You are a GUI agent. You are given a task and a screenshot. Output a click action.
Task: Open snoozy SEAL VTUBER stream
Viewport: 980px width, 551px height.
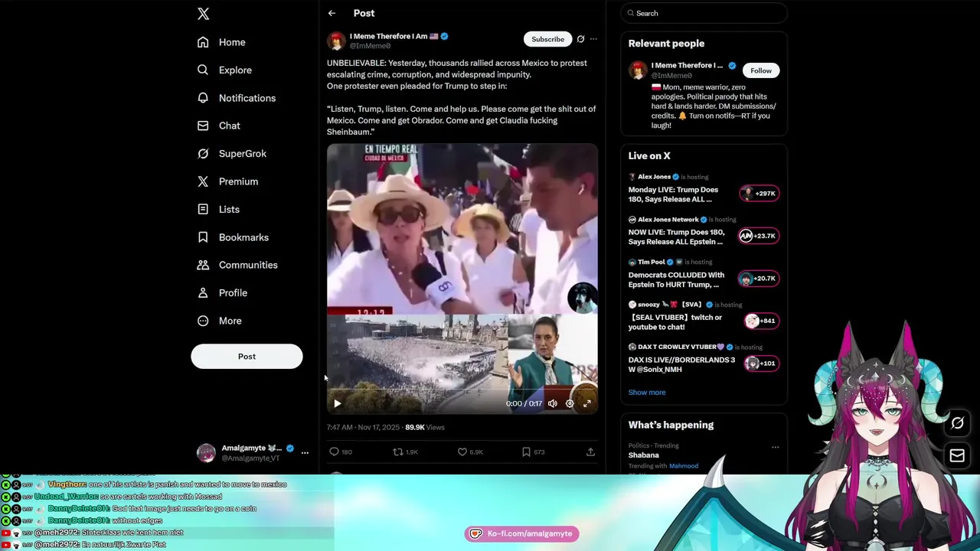click(x=675, y=322)
